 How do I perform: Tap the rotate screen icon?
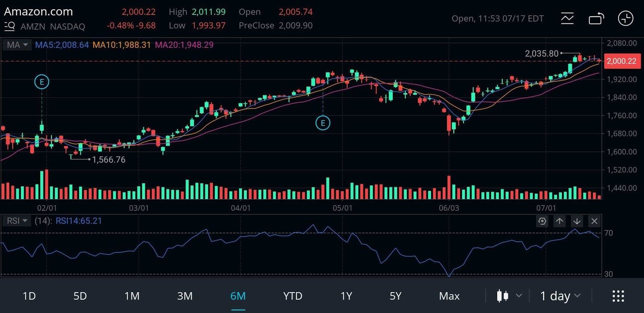[597, 19]
